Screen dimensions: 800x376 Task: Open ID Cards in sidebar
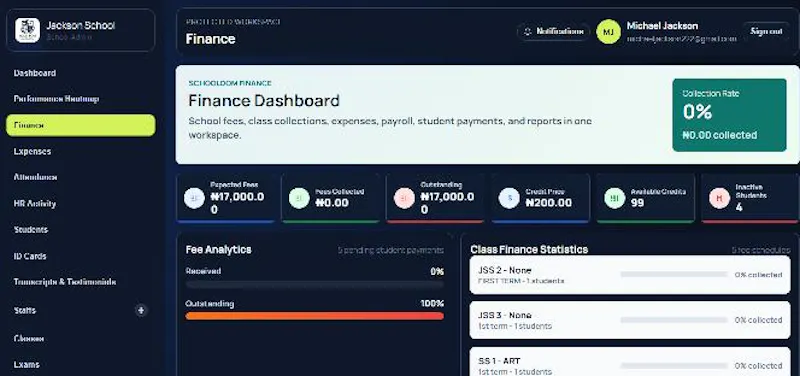pos(81,256)
